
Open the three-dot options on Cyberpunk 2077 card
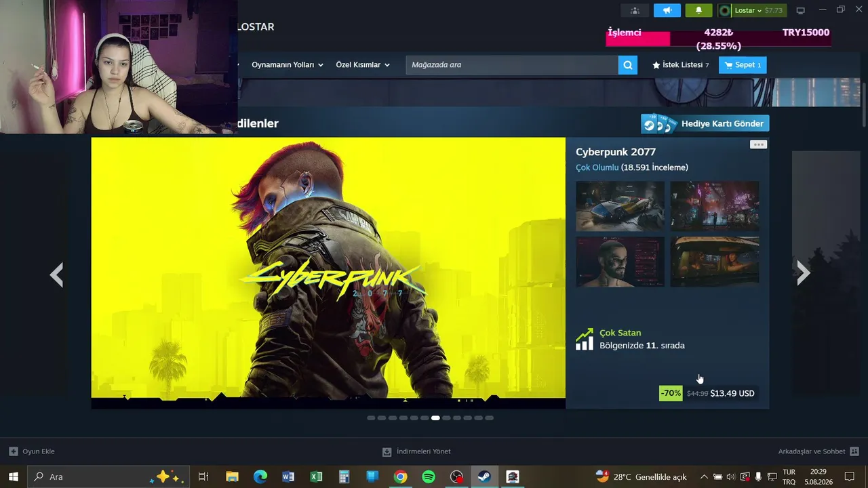tap(758, 144)
